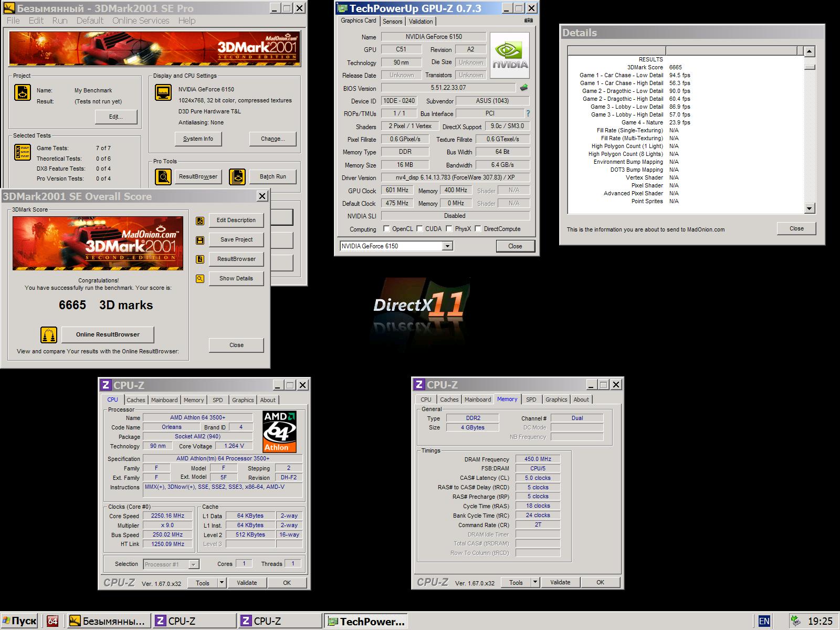Click the Batch Run button
Screen dimensions: 840x630
point(272,176)
